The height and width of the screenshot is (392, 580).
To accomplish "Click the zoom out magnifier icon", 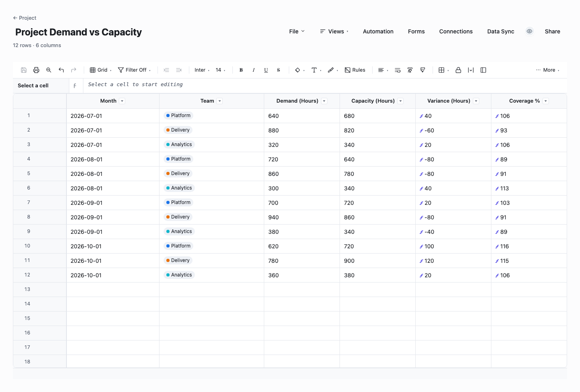I will coord(49,70).
